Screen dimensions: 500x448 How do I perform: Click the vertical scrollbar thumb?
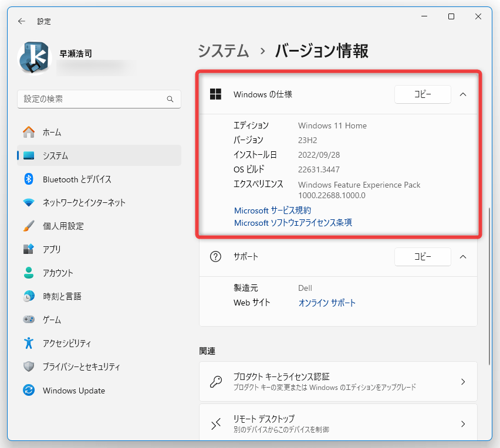[489, 287]
